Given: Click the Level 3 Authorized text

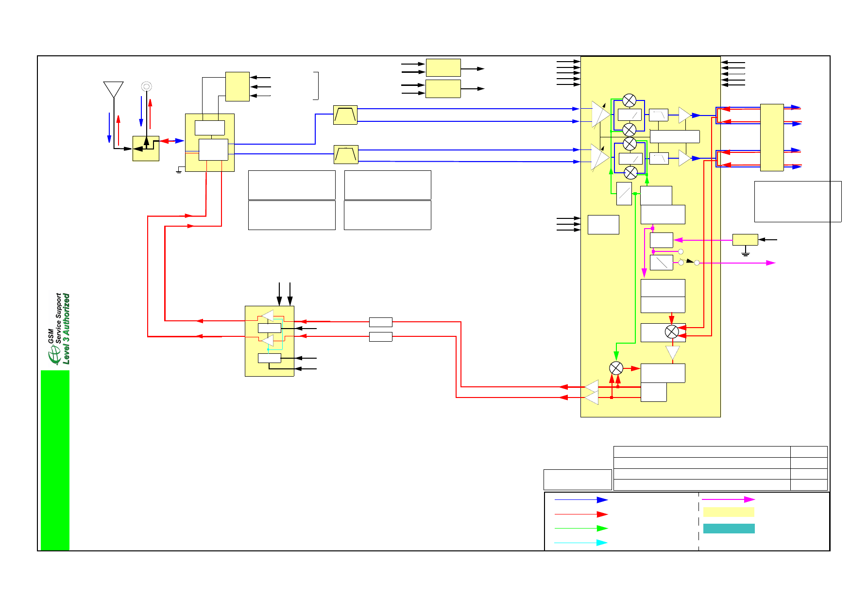Looking at the screenshot, I should pyautogui.click(x=67, y=329).
